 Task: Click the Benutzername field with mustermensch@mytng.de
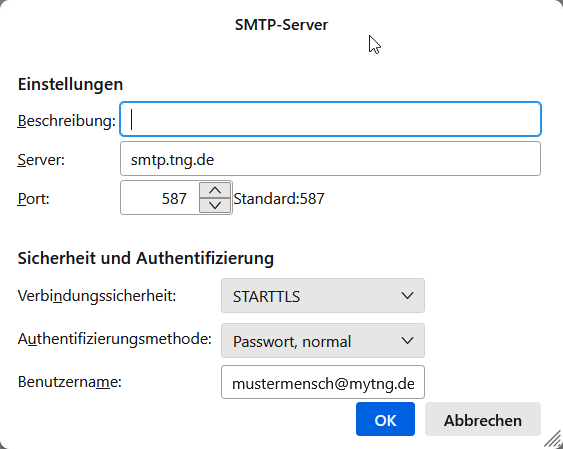(x=323, y=382)
